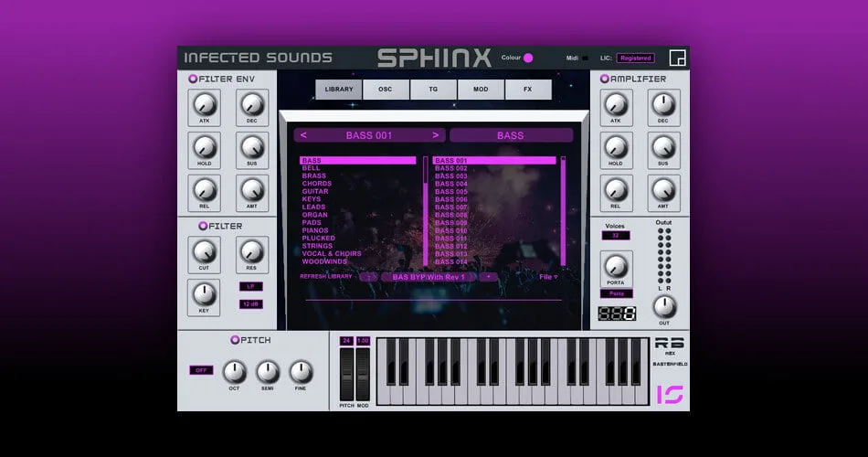Click the window resize icon at top right

tap(677, 58)
